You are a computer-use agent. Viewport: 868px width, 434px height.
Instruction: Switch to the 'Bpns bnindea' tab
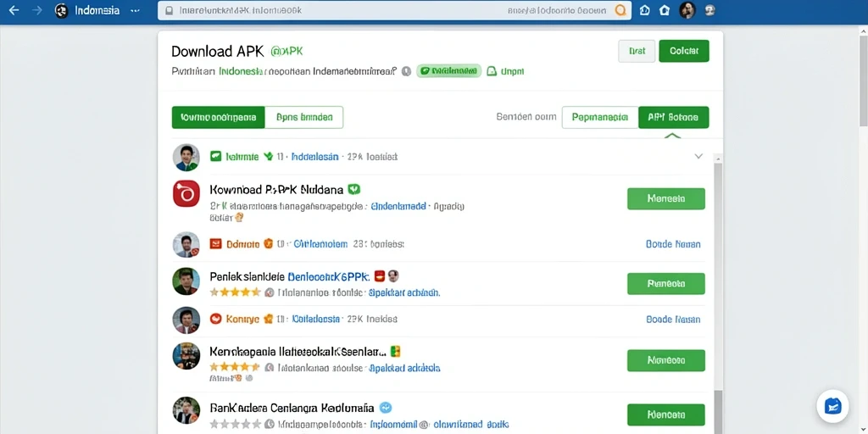coord(304,117)
